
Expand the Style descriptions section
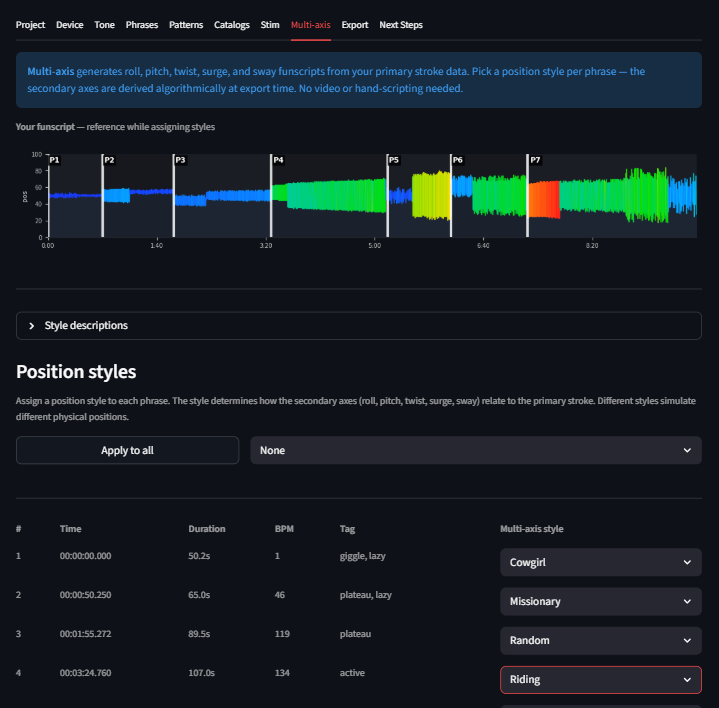pyautogui.click(x=358, y=326)
